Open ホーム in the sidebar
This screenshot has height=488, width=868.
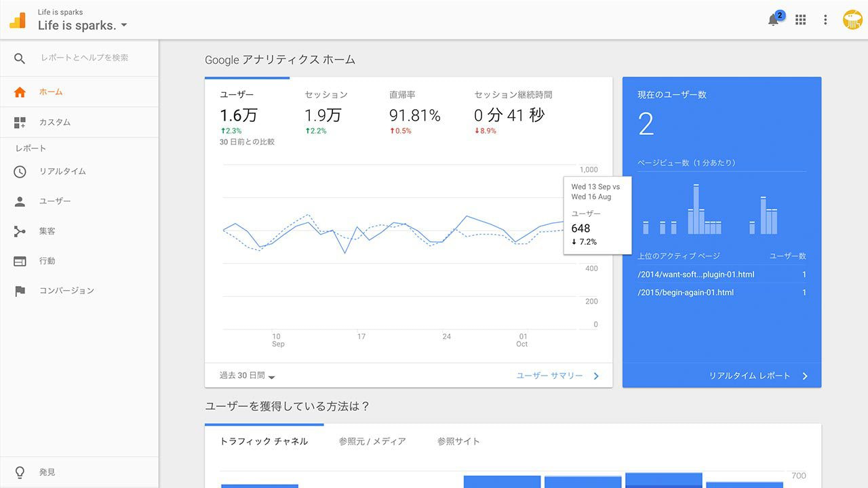pyautogui.click(x=79, y=92)
